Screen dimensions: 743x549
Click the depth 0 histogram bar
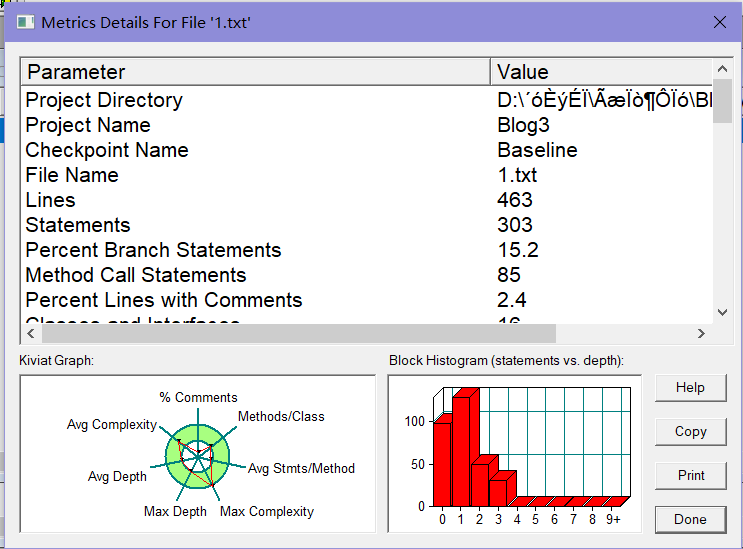click(442, 464)
